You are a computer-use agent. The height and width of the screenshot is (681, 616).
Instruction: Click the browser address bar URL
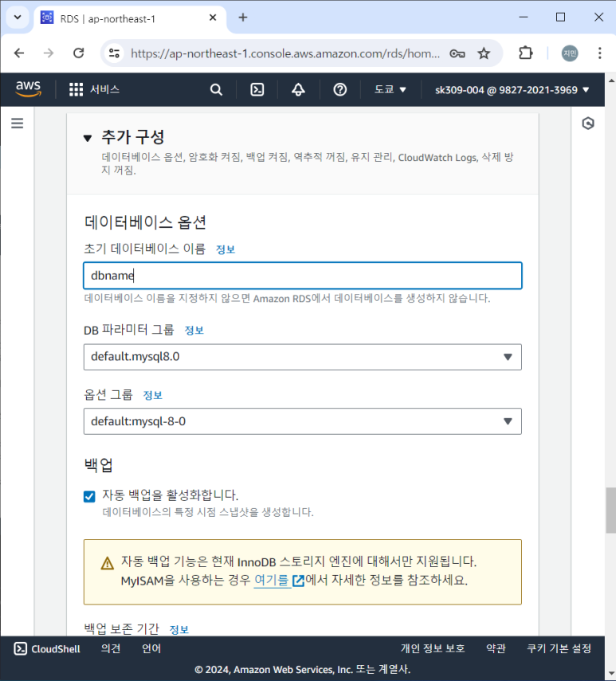click(x=285, y=53)
